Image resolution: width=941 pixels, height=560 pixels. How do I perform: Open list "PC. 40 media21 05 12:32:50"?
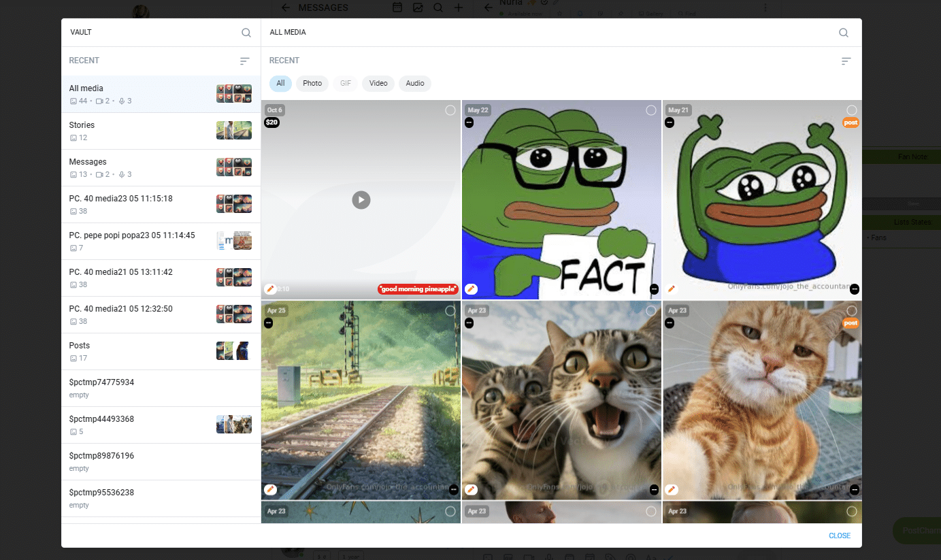coord(161,314)
